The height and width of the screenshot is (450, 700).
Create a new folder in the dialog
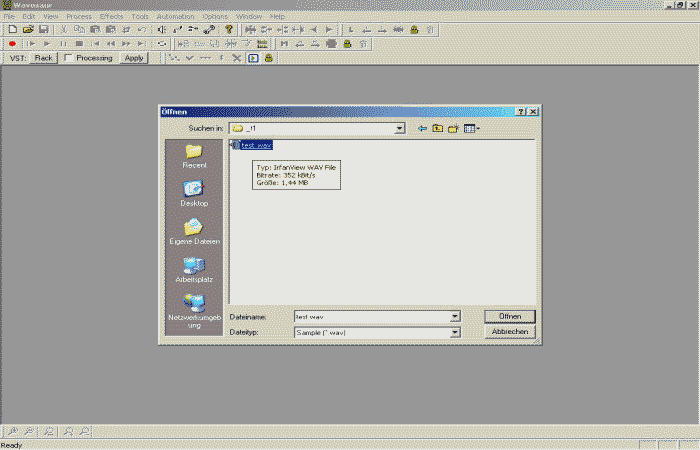coord(452,128)
